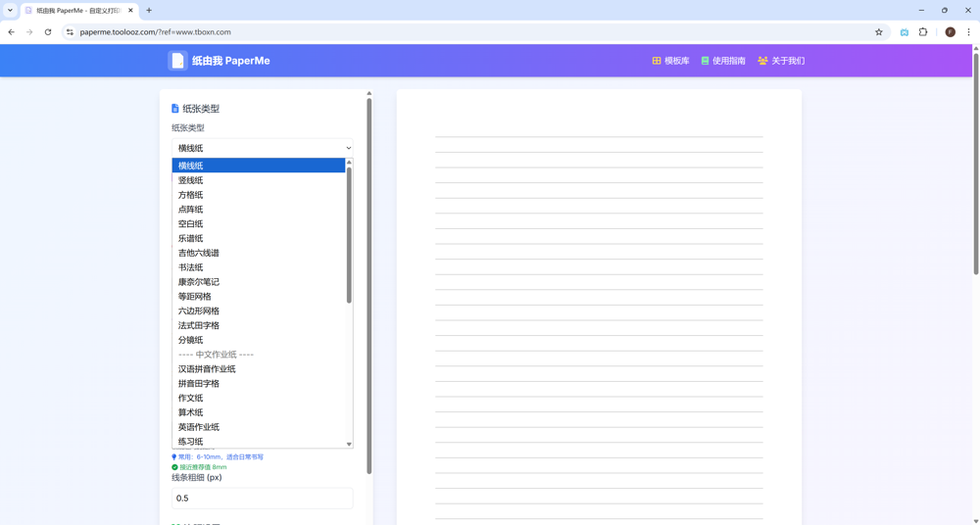Pick 吉他六线谱 paper type option
Screen dimensions: 980x525
point(199,253)
